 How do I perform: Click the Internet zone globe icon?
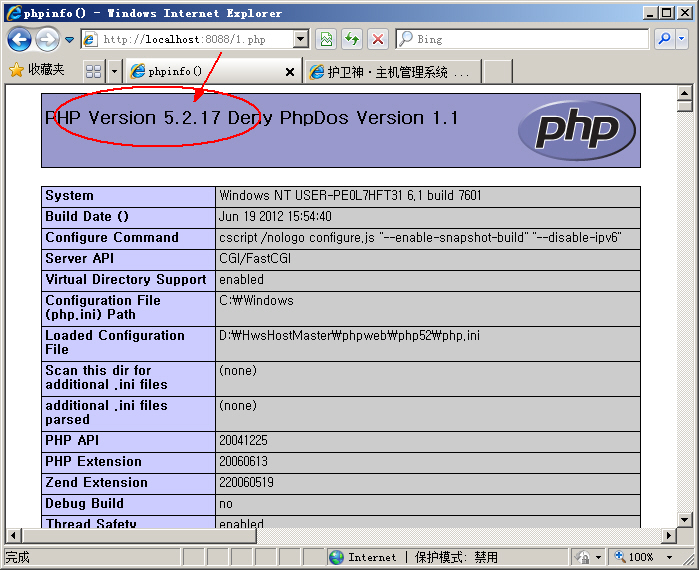click(x=337, y=557)
